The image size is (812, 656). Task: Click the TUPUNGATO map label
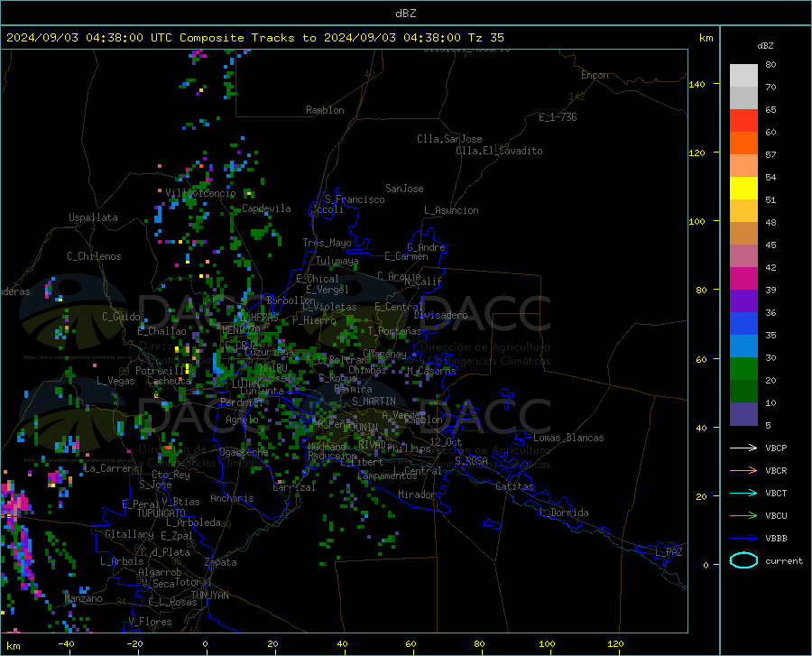161,513
